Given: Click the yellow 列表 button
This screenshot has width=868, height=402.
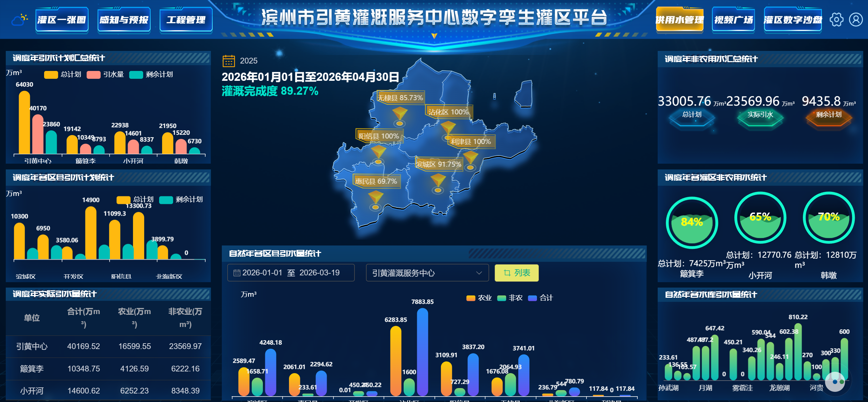Looking at the screenshot, I should tap(516, 273).
